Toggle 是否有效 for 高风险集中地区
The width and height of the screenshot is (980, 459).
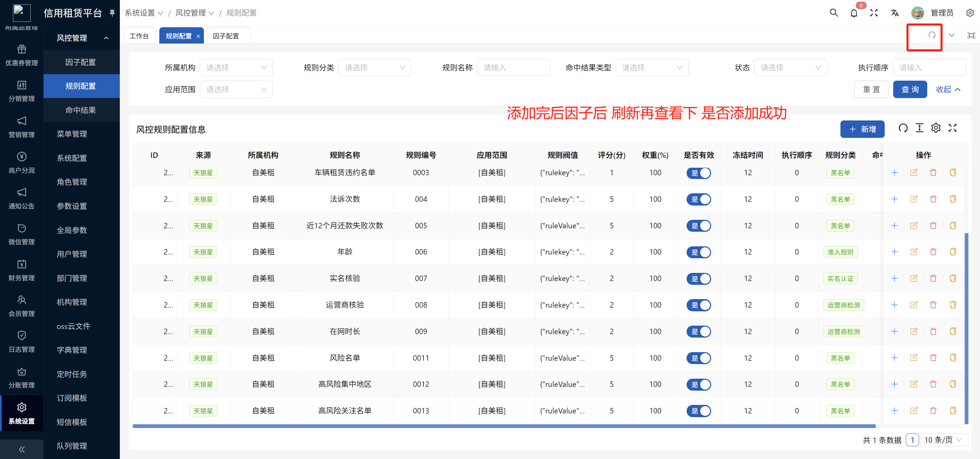tap(698, 384)
